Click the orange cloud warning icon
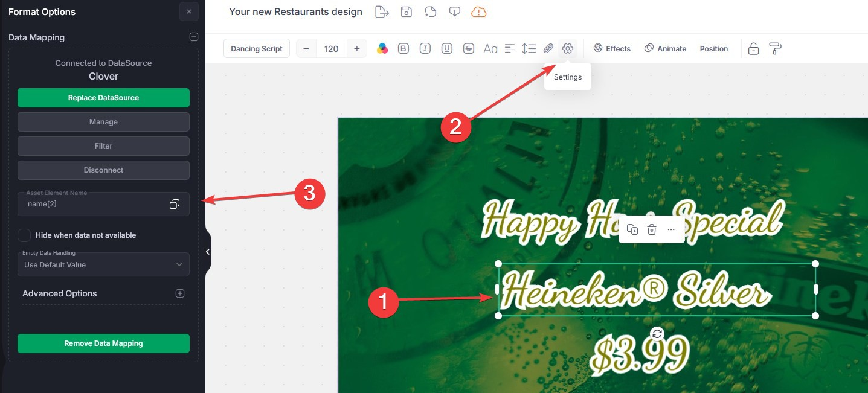This screenshot has width=868, height=393. (x=478, y=11)
